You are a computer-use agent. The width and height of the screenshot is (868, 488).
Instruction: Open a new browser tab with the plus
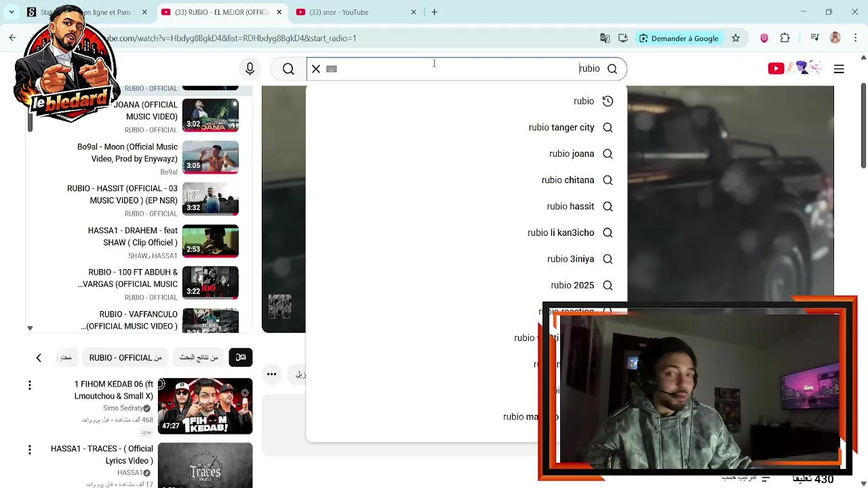[434, 12]
